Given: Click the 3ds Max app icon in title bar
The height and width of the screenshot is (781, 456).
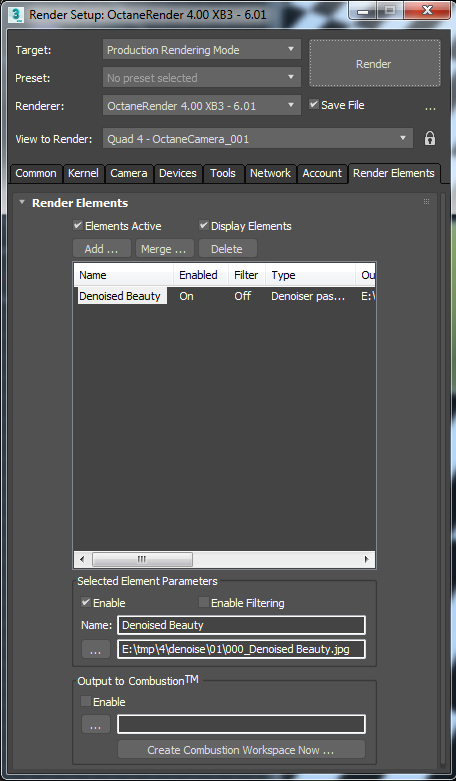Looking at the screenshot, I should point(16,14).
